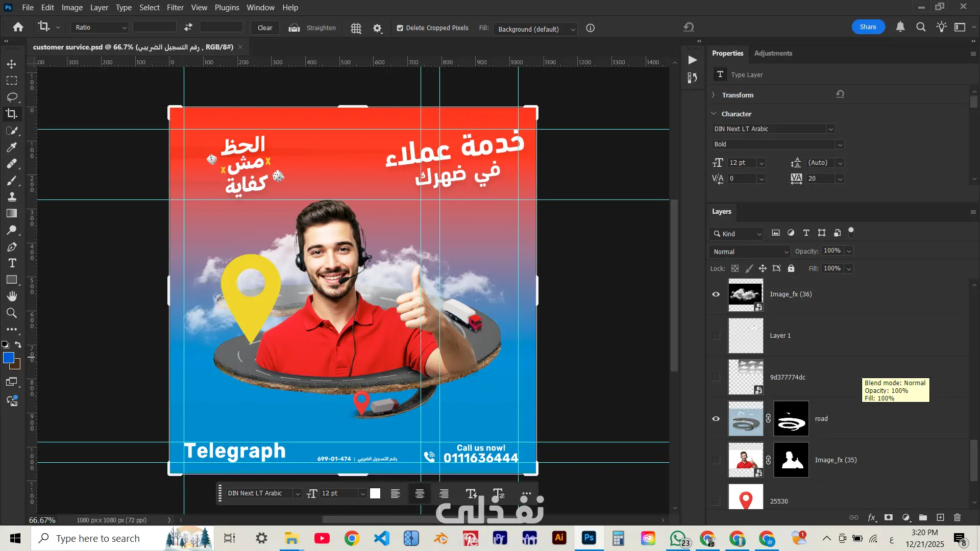Expand the Transform section
This screenshot has height=551, width=980.
tap(714, 95)
